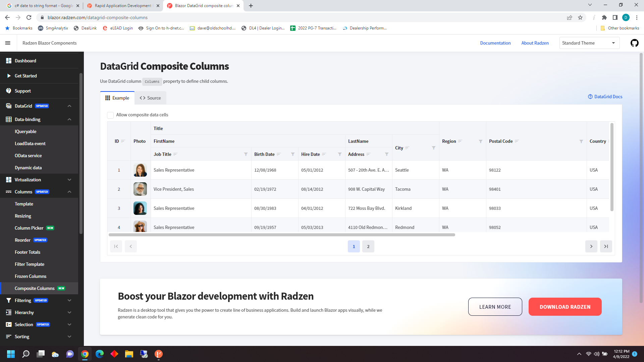Click the photo of employee 1

pos(140,170)
